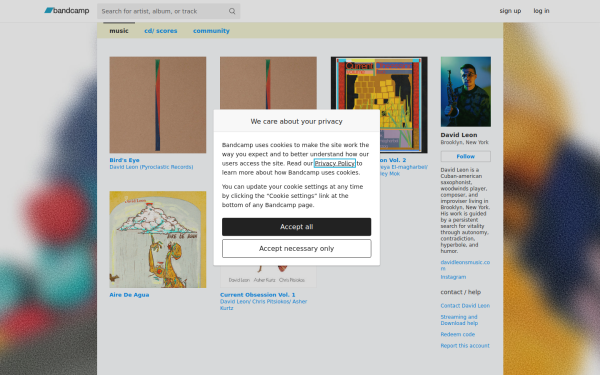Click the contact / help heading
This screenshot has height=375, width=600.
(461, 292)
